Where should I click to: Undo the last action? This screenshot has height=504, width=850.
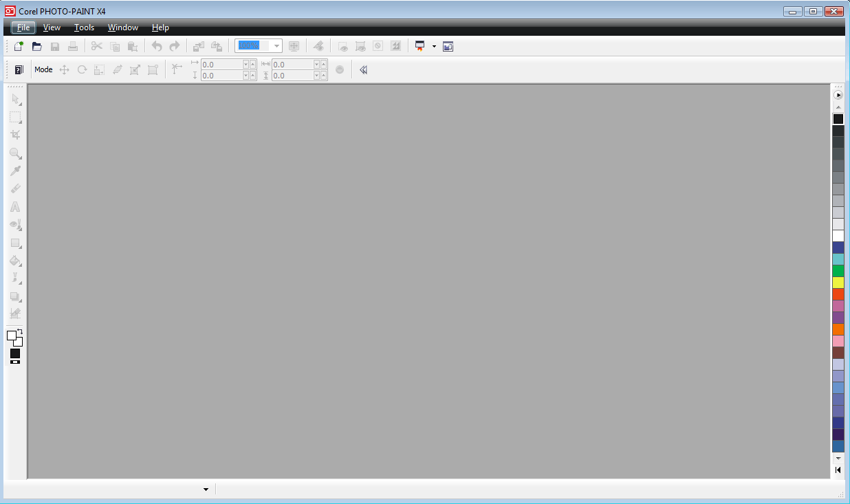click(x=157, y=46)
